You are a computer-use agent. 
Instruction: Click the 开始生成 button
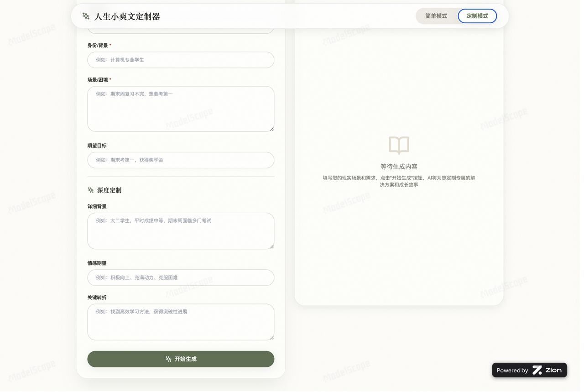[181, 359]
